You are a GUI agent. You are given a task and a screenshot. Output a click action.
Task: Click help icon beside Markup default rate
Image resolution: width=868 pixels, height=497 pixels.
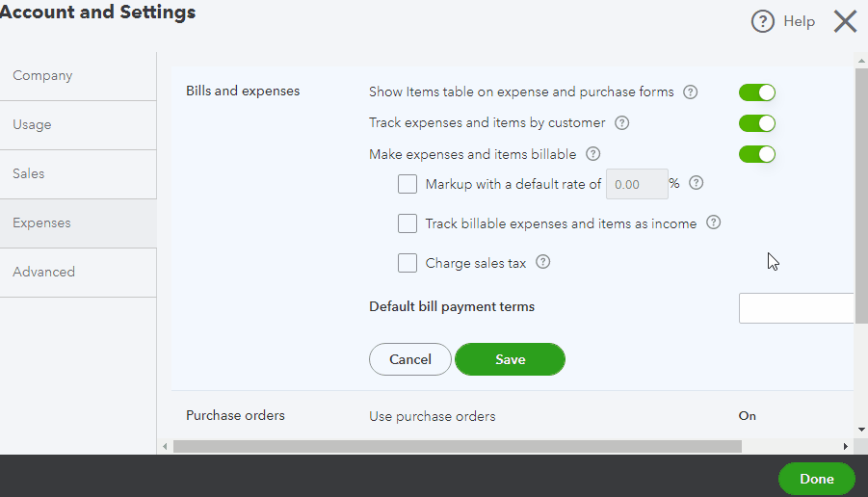coord(697,183)
